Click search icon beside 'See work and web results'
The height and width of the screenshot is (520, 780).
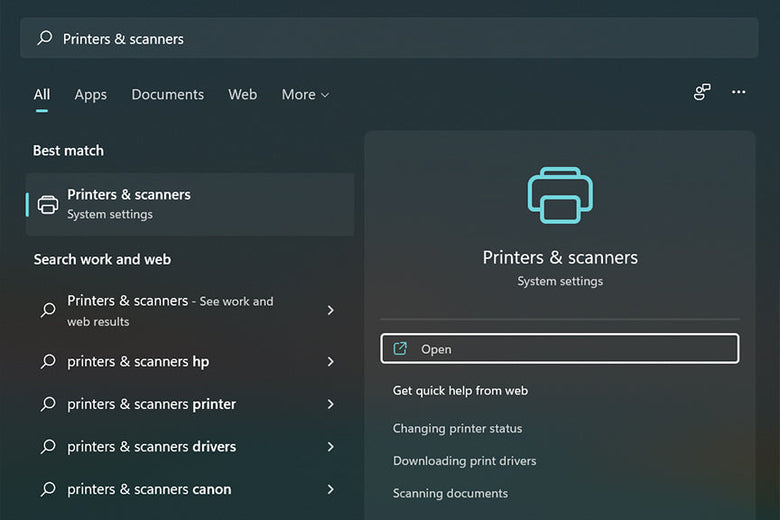click(48, 310)
